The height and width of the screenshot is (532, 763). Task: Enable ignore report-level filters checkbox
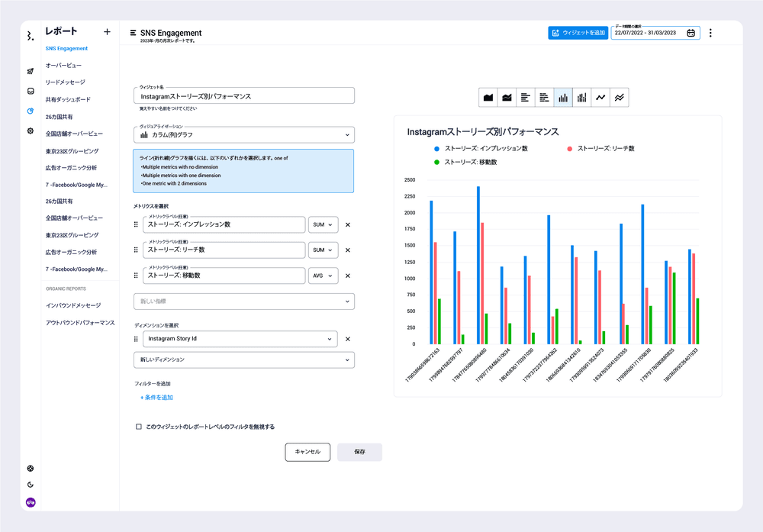[138, 427]
